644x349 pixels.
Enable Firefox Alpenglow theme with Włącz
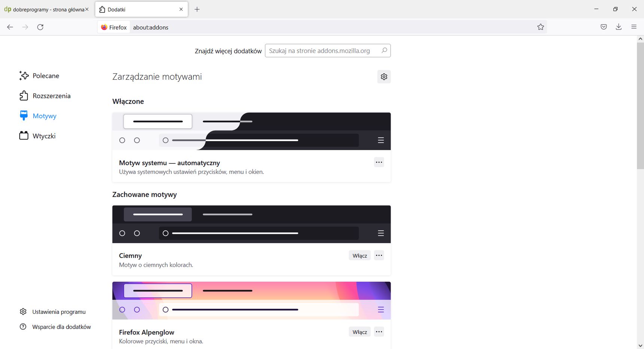click(x=359, y=332)
